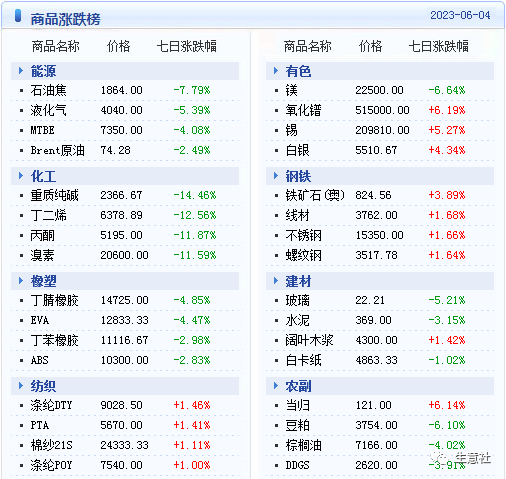The image size is (506, 479).
Task: Select commodity PTA
Action: tap(40, 425)
